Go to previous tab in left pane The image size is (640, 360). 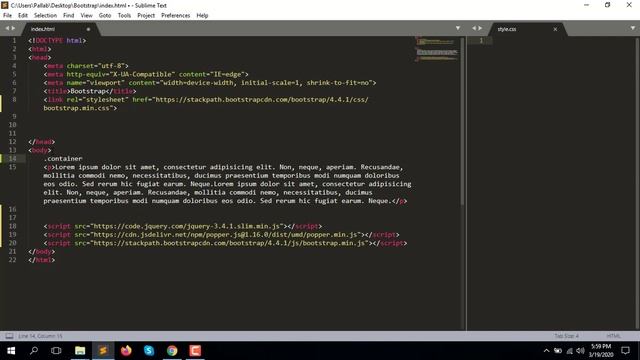coord(7,28)
